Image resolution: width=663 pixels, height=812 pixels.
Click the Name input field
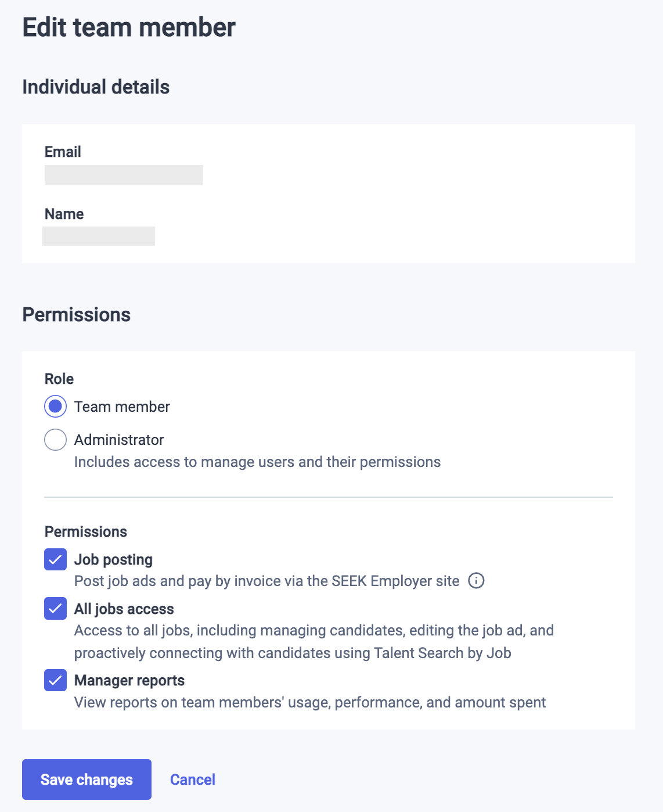pos(99,236)
